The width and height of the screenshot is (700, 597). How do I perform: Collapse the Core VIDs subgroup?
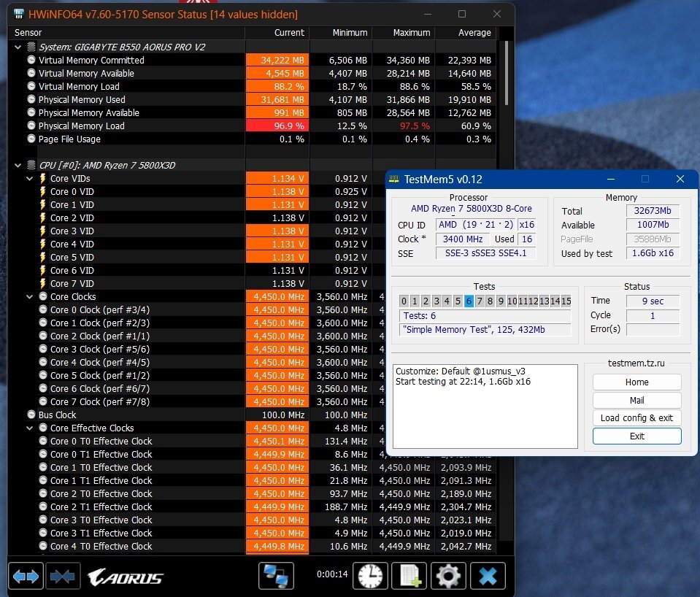pos(29,179)
